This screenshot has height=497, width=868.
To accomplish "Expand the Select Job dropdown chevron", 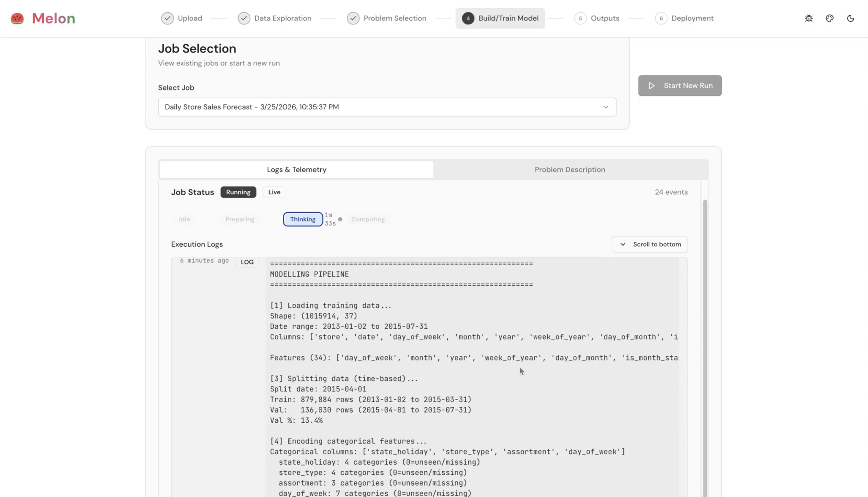I will 606,107.
